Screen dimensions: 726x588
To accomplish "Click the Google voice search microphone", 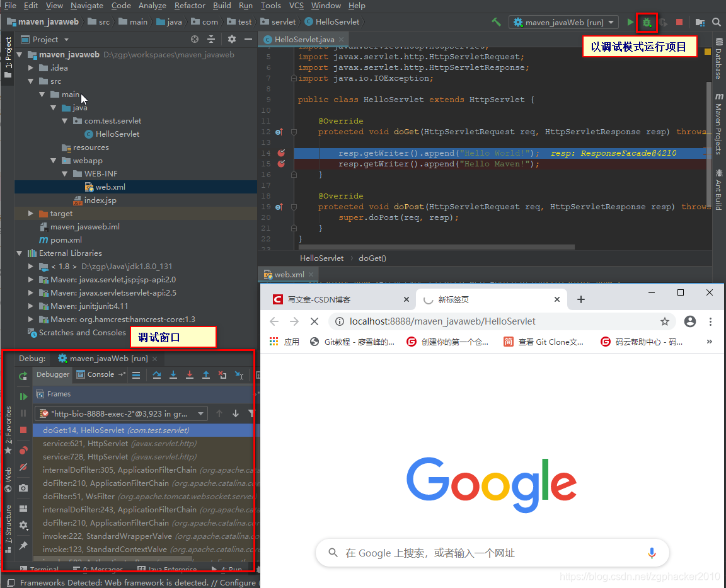I will (652, 553).
